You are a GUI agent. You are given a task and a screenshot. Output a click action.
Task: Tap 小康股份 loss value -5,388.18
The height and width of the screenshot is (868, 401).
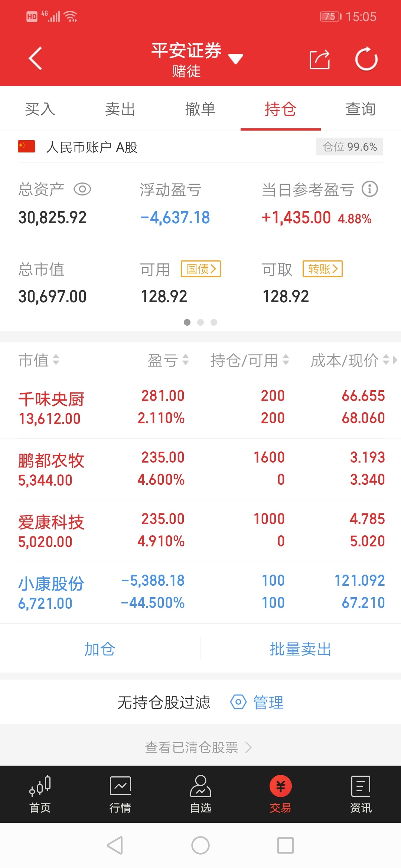(153, 581)
